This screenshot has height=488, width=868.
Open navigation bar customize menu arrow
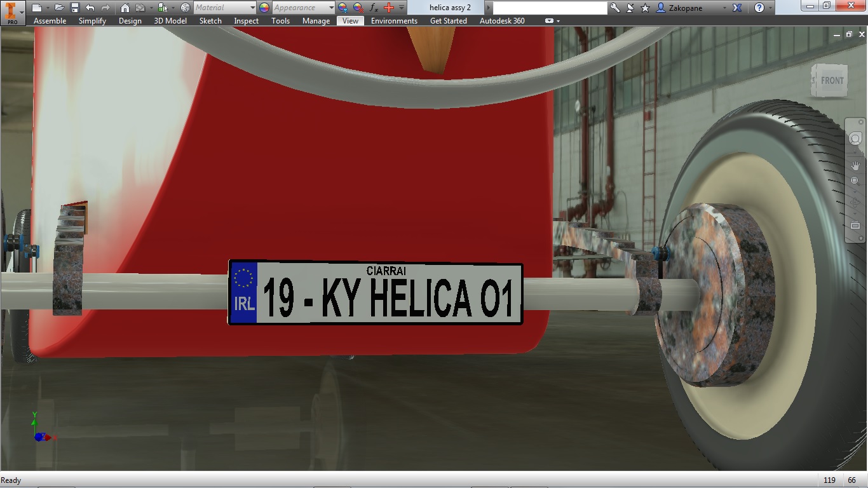(x=861, y=238)
